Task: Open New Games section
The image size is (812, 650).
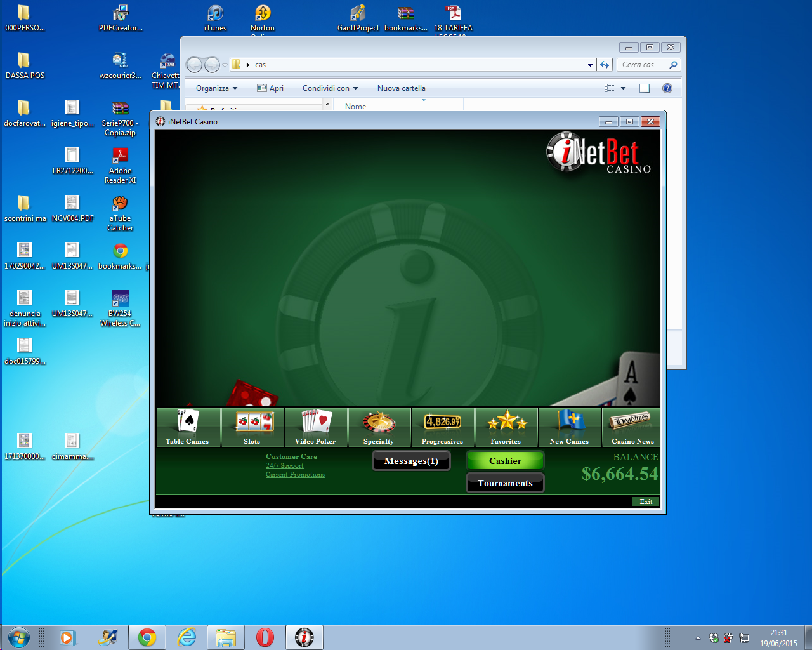Action: click(x=570, y=427)
